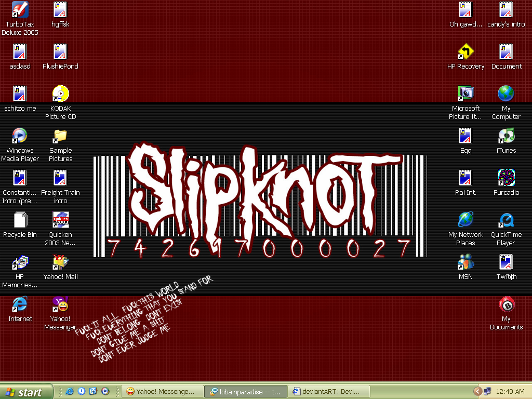
Task: Switch to Yahoo! Messenger taskbar window
Action: click(x=163, y=392)
